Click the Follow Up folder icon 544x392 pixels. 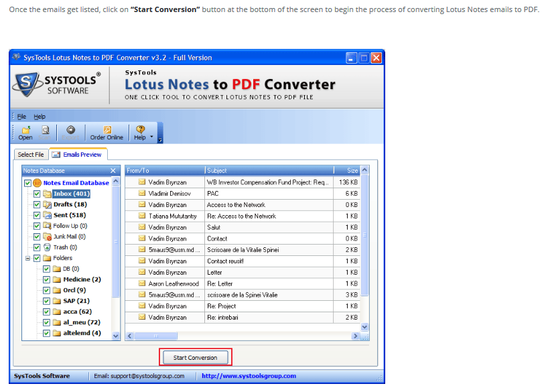(x=47, y=226)
